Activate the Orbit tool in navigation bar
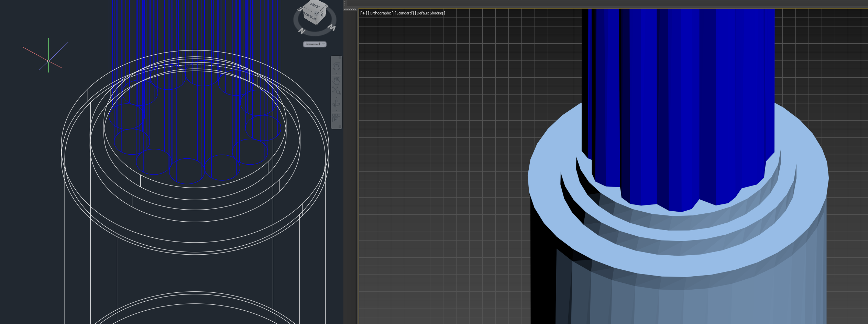 coord(337,103)
